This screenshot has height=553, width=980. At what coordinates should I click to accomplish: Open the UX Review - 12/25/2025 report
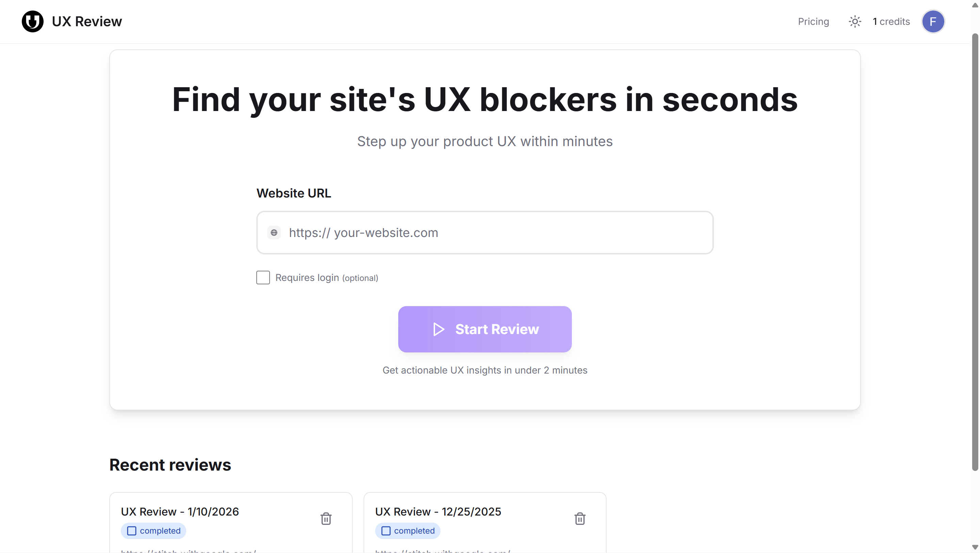pos(438,511)
